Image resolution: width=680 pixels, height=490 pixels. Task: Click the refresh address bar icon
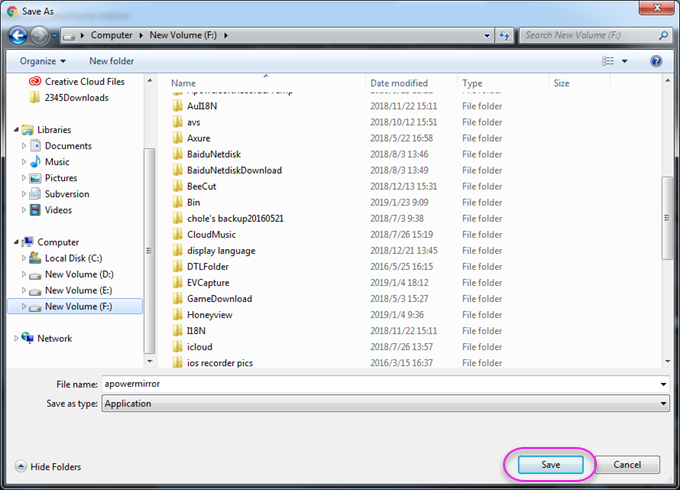(x=504, y=36)
